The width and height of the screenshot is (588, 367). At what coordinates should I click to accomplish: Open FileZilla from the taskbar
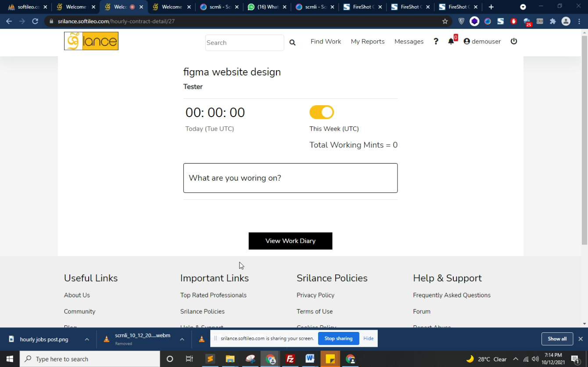(290, 359)
